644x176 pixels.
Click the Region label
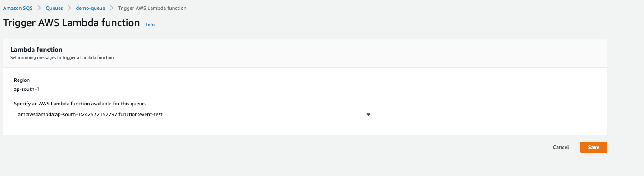(22, 80)
